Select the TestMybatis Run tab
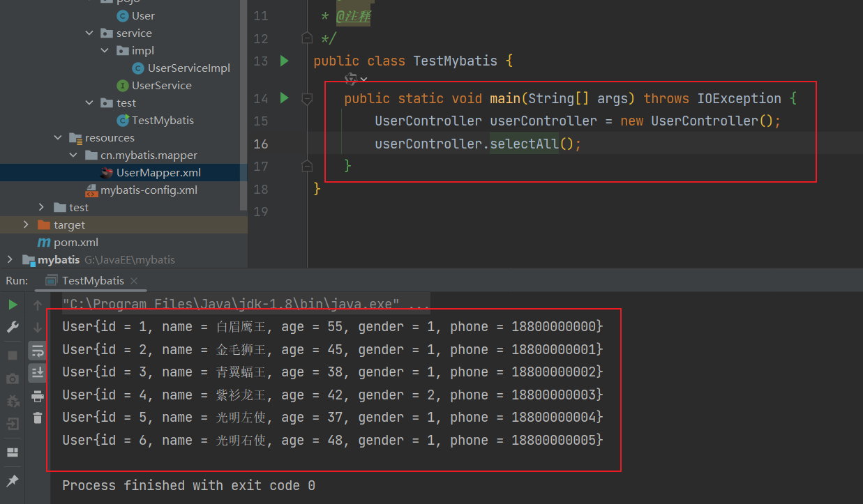This screenshot has height=504, width=863. pyautogui.click(x=92, y=280)
